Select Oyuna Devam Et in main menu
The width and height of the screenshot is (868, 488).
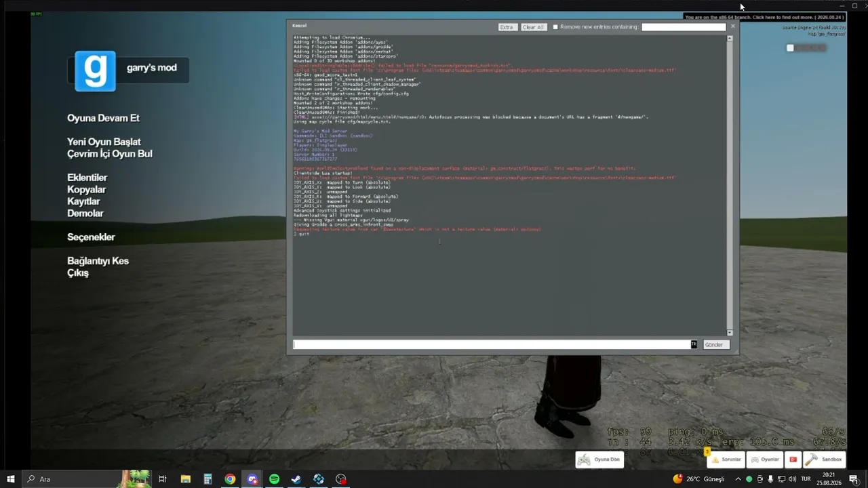[103, 118]
